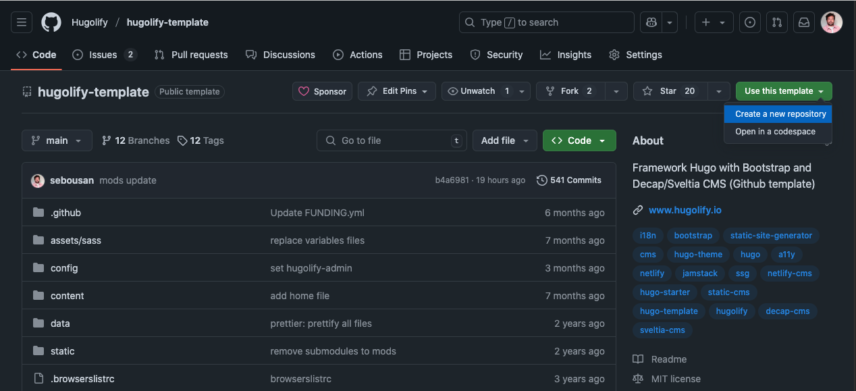The height and width of the screenshot is (391, 856).
Task: Click the plus create-new button
Action: click(714, 22)
